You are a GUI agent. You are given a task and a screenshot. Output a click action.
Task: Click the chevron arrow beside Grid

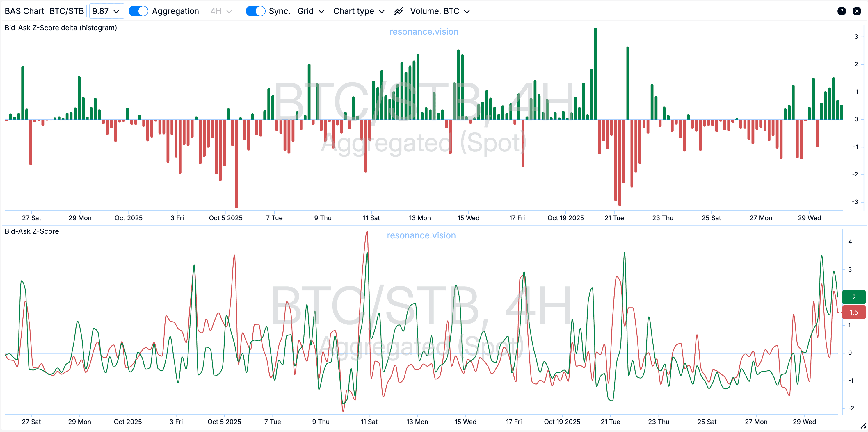click(321, 11)
